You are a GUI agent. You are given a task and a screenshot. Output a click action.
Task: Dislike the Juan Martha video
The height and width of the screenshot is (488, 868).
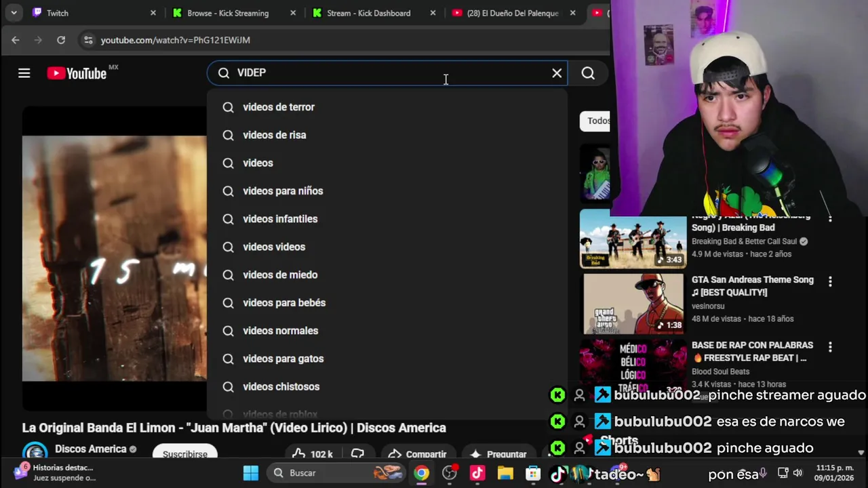click(357, 453)
